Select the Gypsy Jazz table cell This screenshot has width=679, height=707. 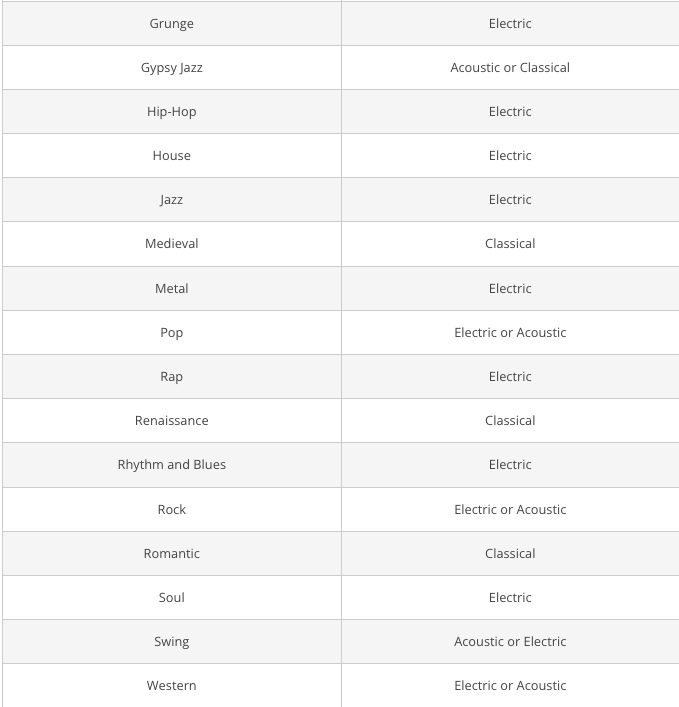tap(172, 67)
